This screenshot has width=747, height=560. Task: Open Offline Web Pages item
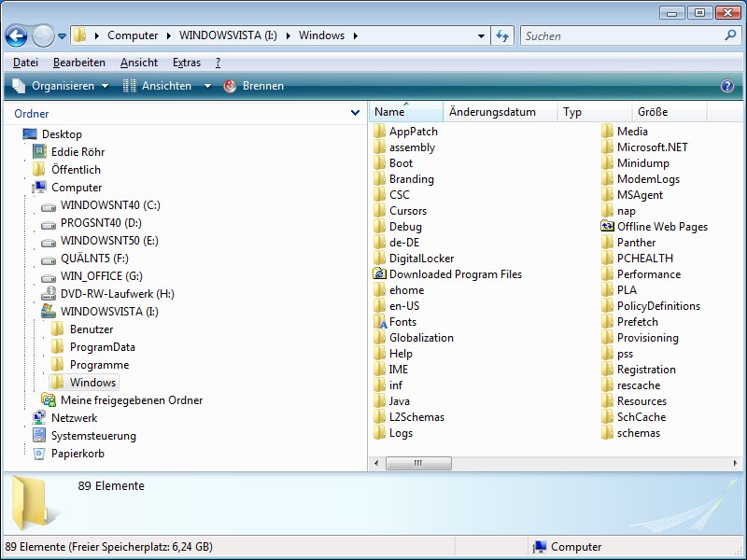tap(661, 227)
